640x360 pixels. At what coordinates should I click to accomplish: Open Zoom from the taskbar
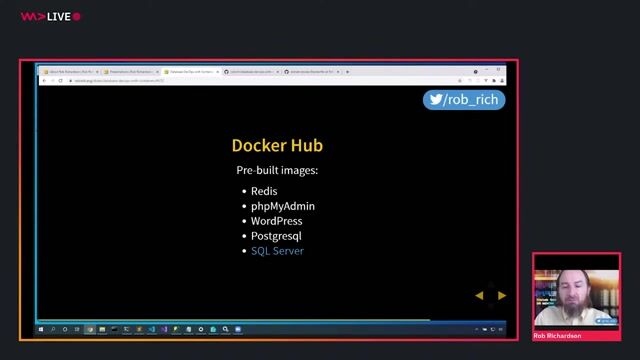click(x=238, y=329)
